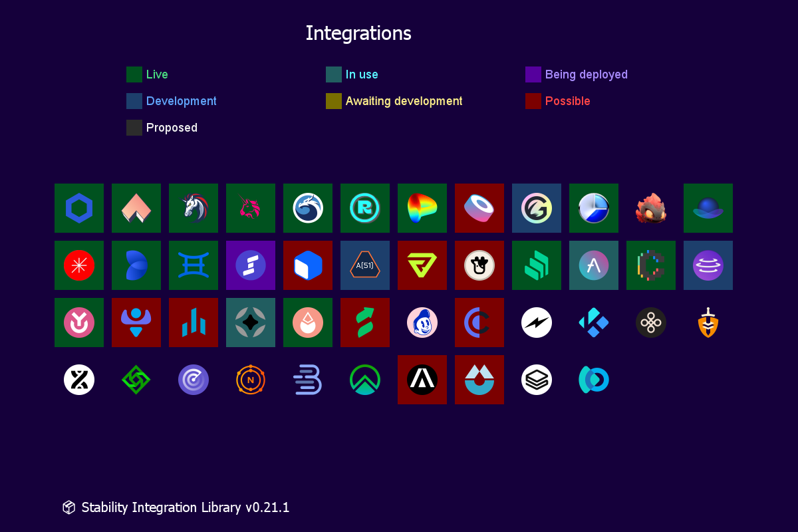
Task: Click the pink circle with Y logo
Action: pos(79,323)
